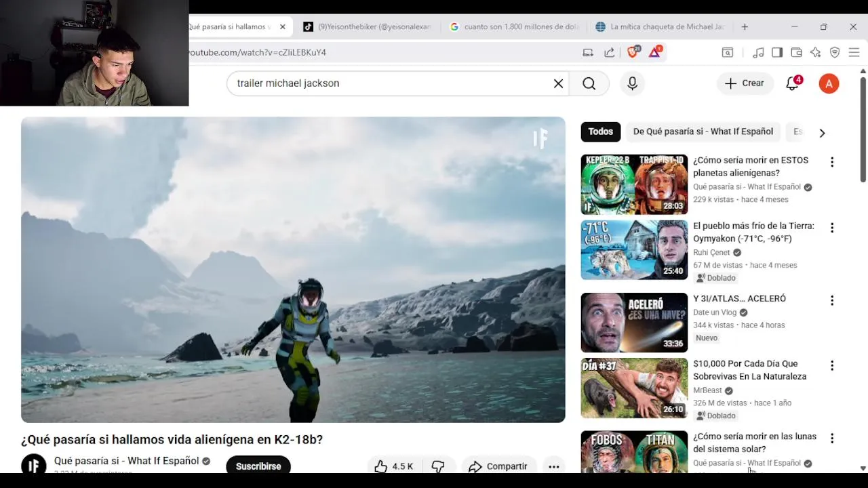868x488 pixels.
Task: Like the video with thumbs up
Action: tap(381, 466)
